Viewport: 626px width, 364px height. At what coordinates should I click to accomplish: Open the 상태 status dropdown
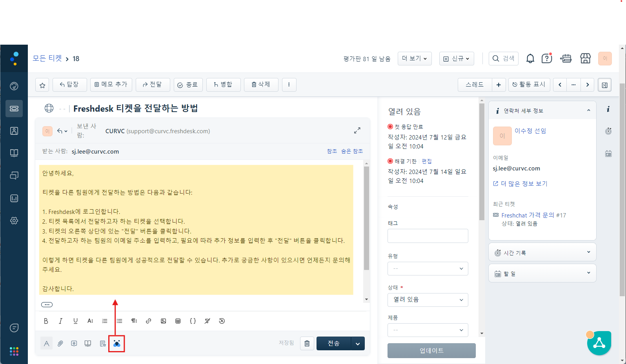click(428, 300)
